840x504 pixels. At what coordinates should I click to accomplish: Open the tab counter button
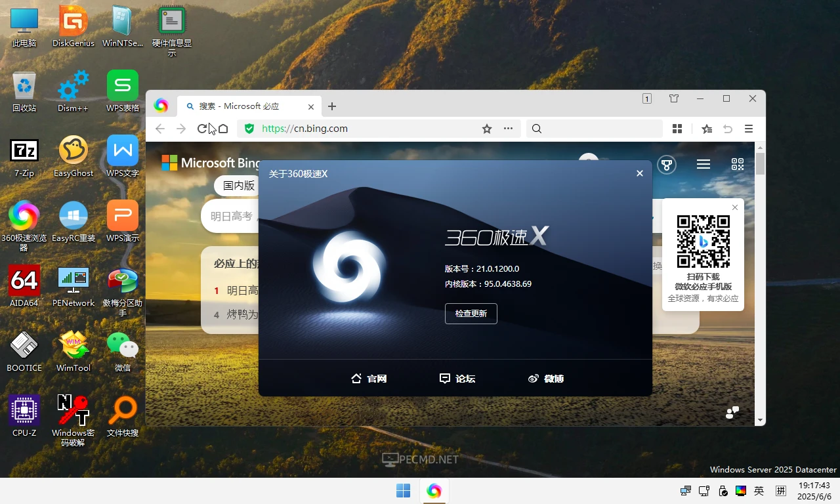(x=647, y=98)
